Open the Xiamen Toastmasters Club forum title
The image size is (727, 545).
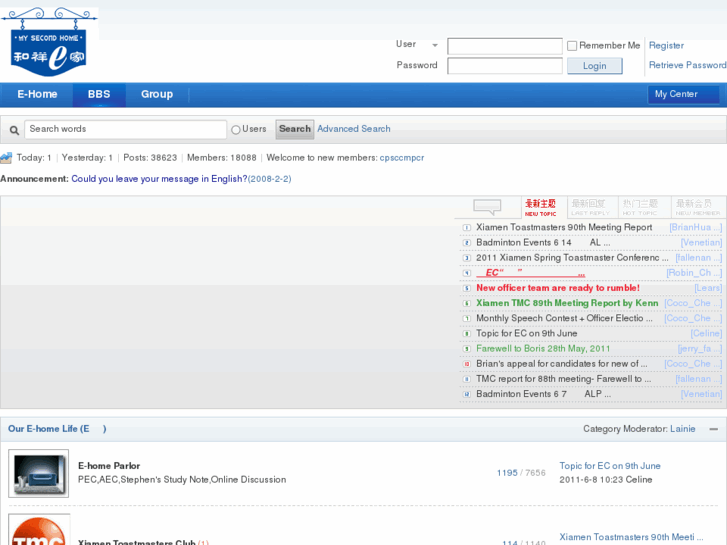coord(137,542)
